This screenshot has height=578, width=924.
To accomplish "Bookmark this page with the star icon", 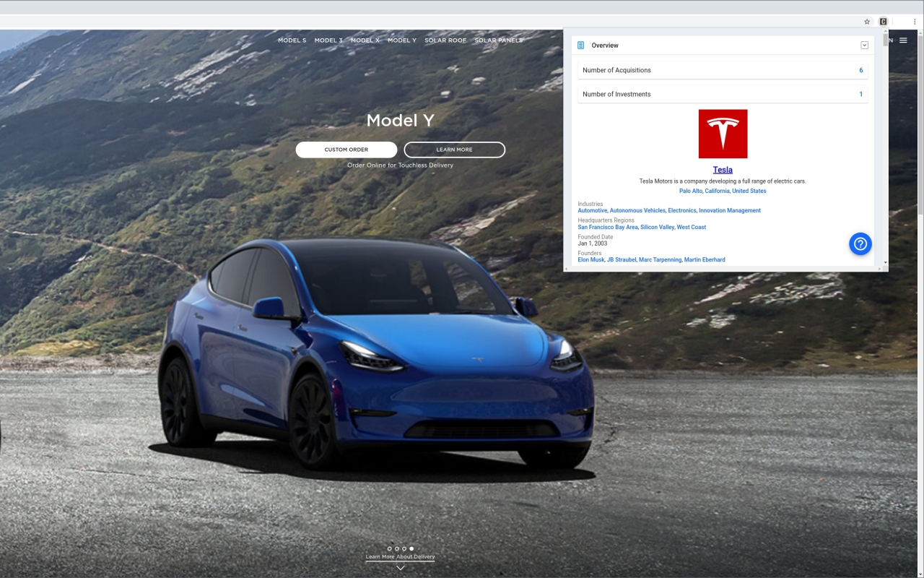I will (x=867, y=22).
